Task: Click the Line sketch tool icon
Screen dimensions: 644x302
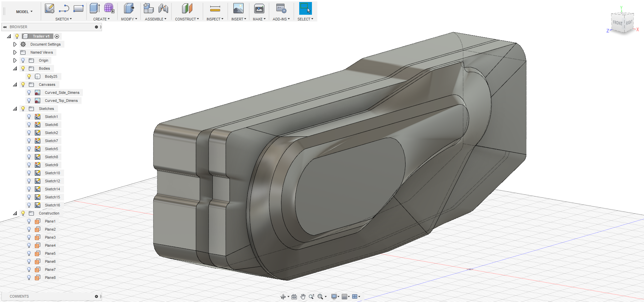Action: [x=64, y=8]
